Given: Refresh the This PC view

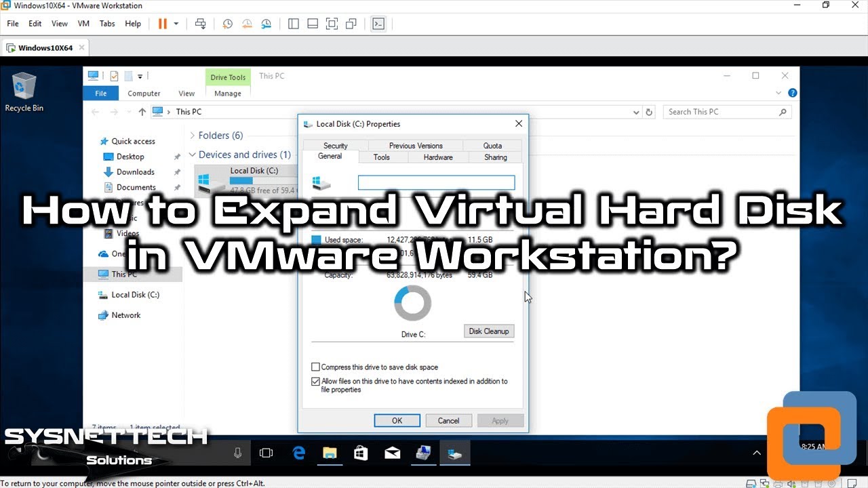Looking at the screenshot, I should pos(649,112).
